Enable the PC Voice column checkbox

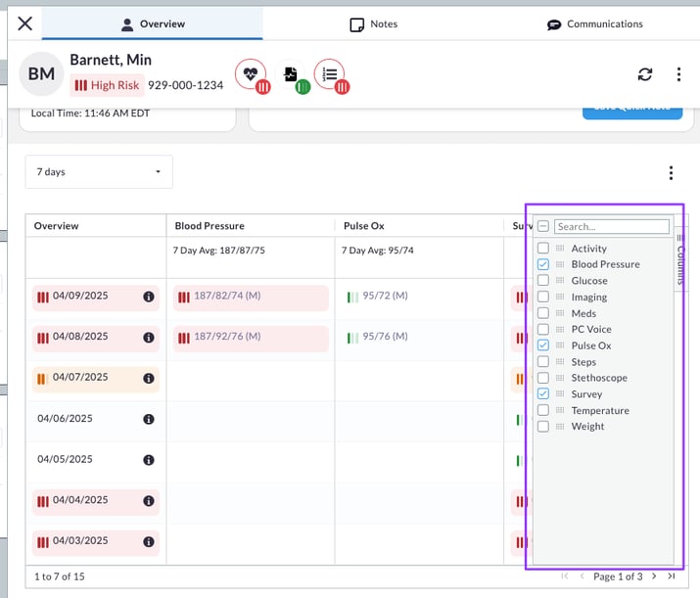point(542,330)
